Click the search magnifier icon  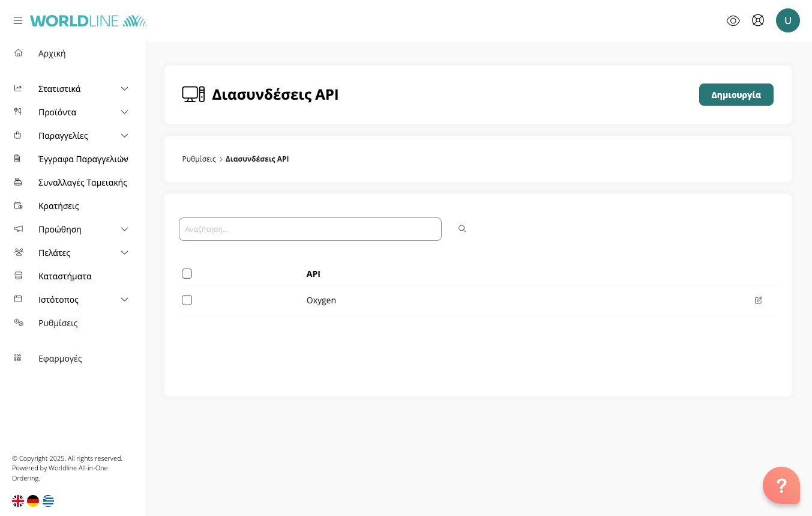tap(462, 229)
